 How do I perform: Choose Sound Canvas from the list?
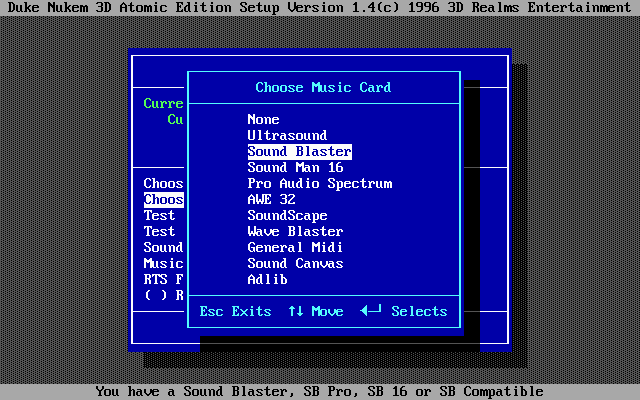tap(296, 264)
